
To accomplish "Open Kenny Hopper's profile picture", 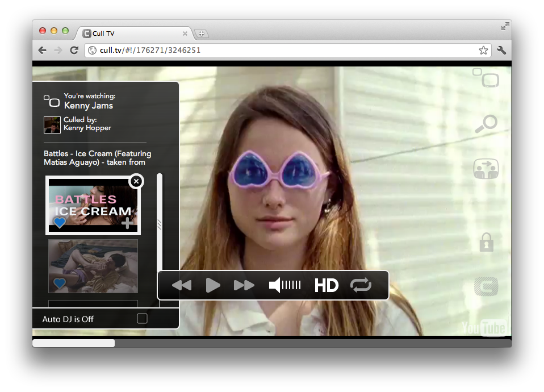I will tap(52, 125).
